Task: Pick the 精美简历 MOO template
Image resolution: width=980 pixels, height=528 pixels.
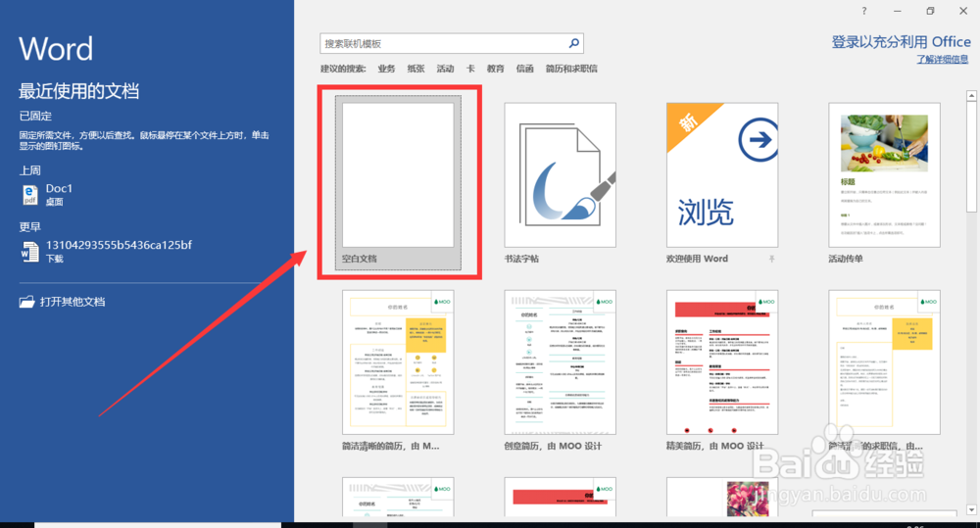Action: [x=722, y=370]
